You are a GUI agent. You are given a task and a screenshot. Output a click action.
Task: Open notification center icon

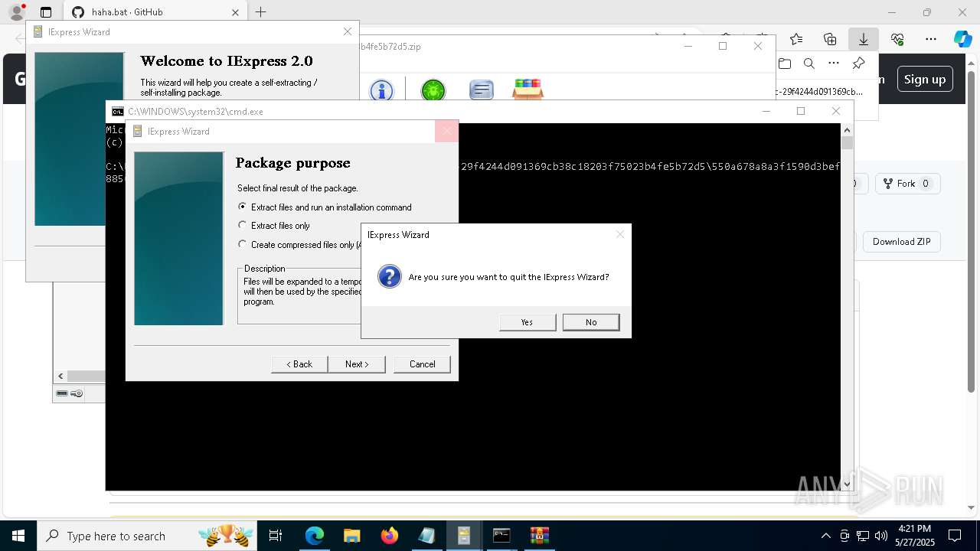[955, 536]
